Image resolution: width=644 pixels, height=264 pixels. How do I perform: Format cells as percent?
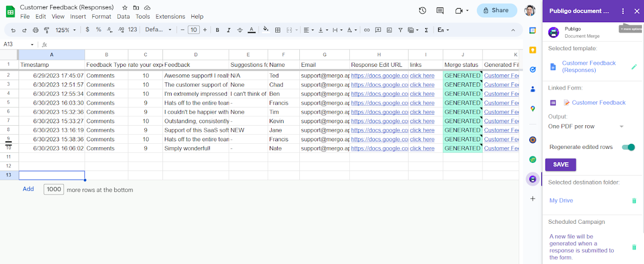pyautogui.click(x=99, y=30)
